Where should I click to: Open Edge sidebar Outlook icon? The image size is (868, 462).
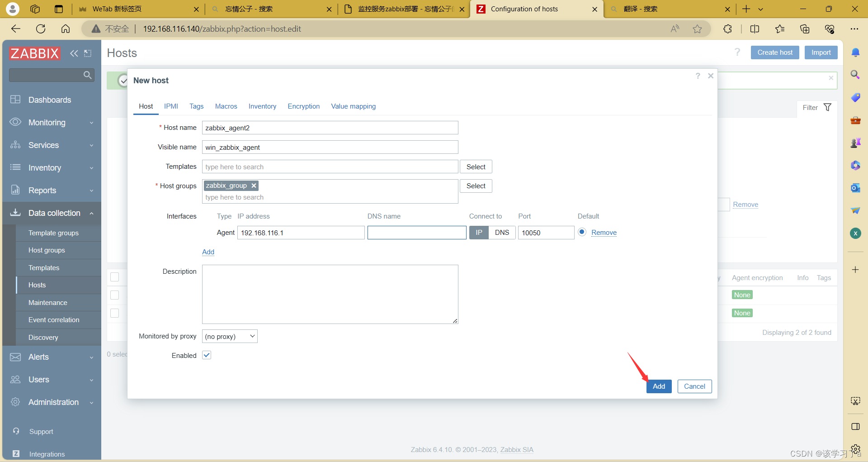pos(855,188)
